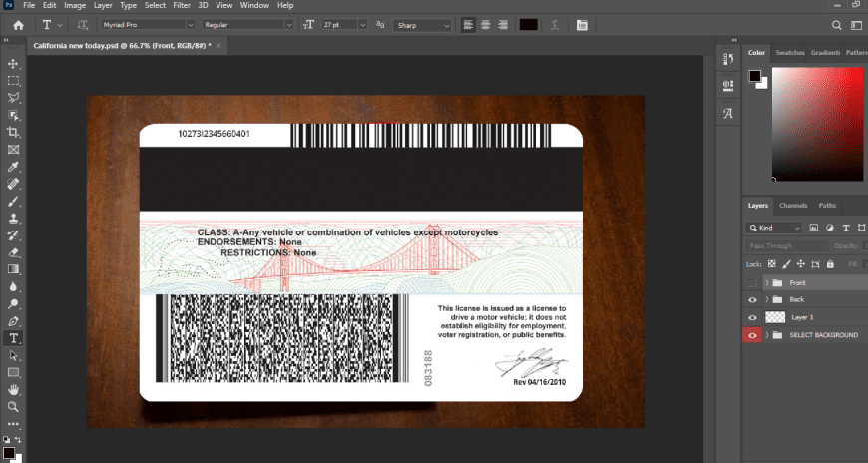Screen dimensions: 868x463
Task: Open the File menu
Action: [29, 6]
